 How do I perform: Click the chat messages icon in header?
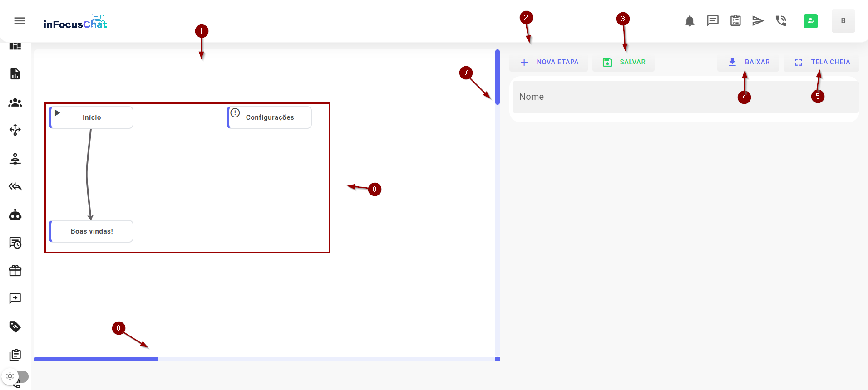[x=712, y=21]
